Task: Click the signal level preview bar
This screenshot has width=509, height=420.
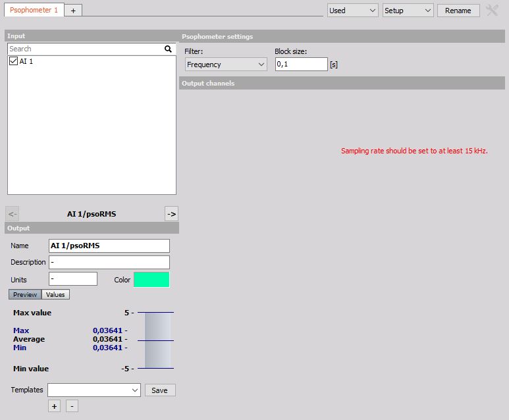Action: click(157, 340)
